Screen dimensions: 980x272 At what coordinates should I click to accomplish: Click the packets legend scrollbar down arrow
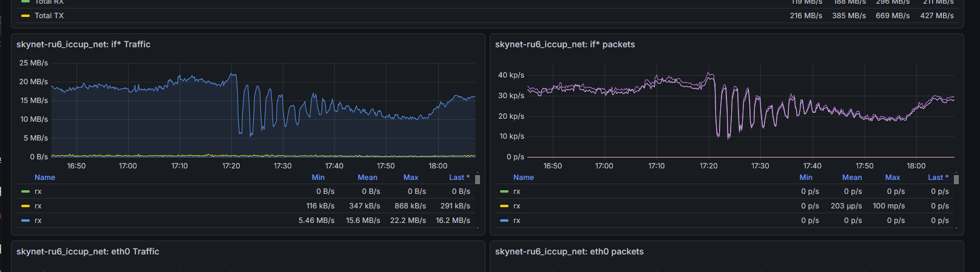pos(956,228)
